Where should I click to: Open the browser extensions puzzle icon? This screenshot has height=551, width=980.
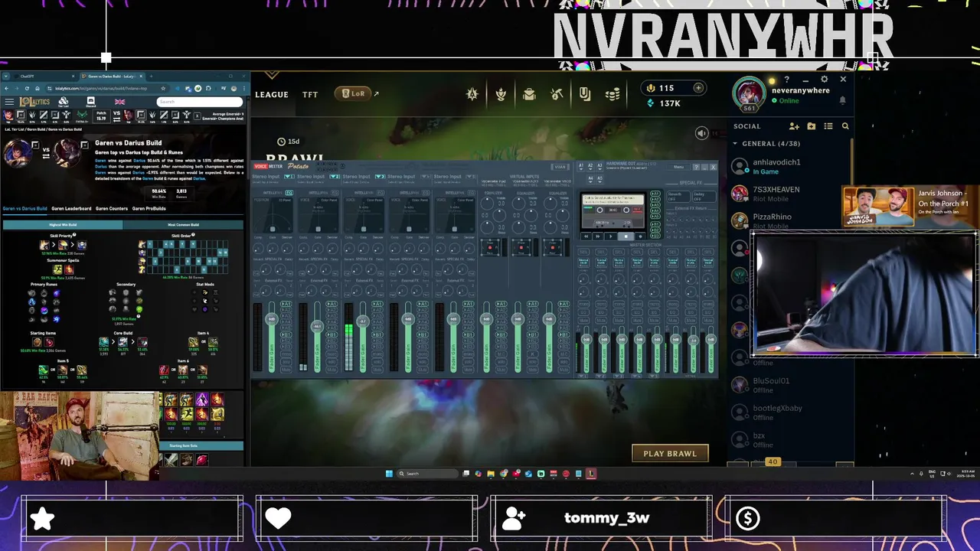[208, 88]
